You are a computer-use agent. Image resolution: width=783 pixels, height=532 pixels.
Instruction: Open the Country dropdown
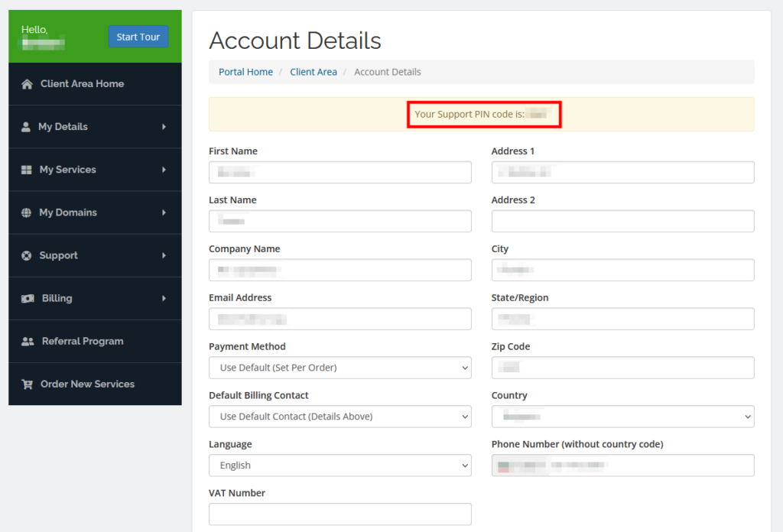[x=622, y=417]
